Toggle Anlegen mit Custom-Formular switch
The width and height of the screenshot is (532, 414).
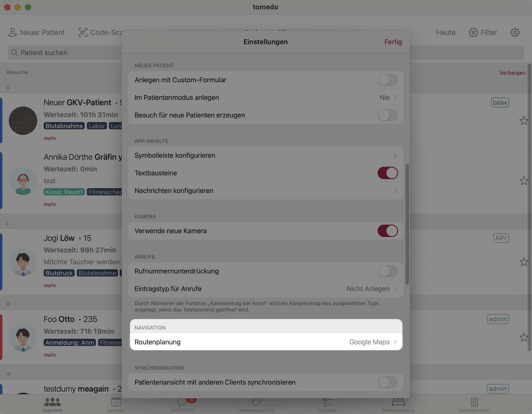click(x=387, y=80)
